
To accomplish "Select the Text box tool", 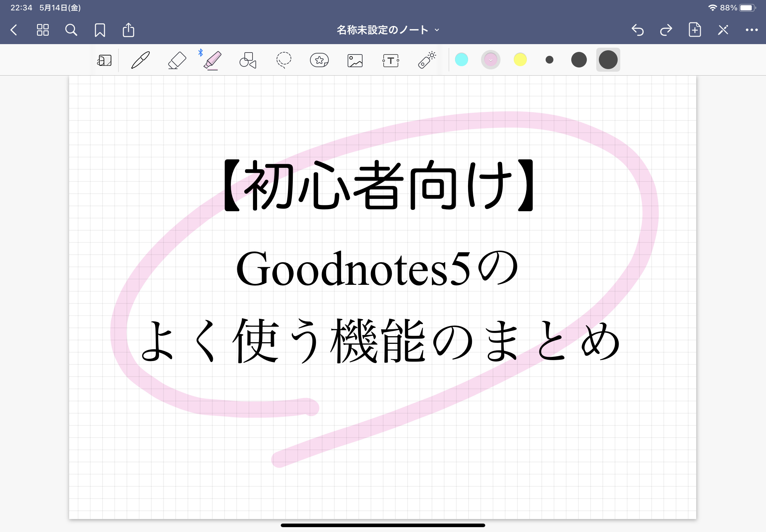I will [x=390, y=61].
